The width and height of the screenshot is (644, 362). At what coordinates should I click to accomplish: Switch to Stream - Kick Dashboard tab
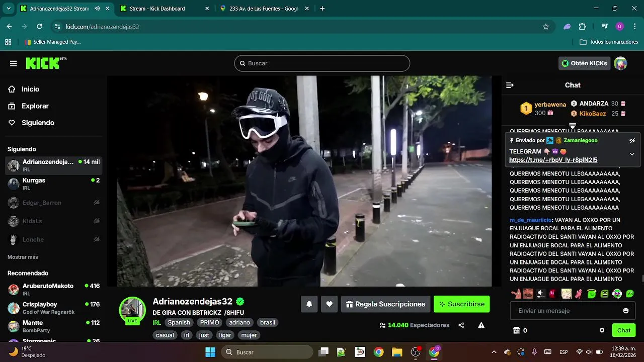165,9
